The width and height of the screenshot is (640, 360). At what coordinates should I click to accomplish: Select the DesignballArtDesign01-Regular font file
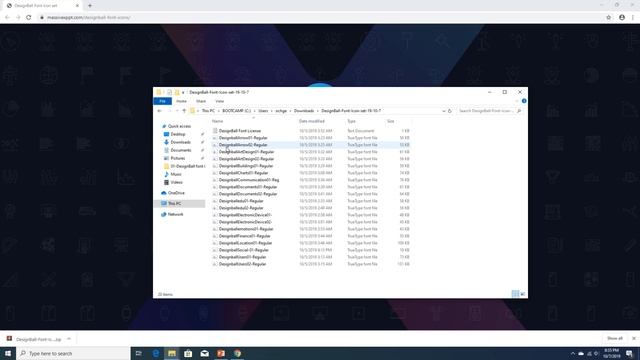point(247,152)
